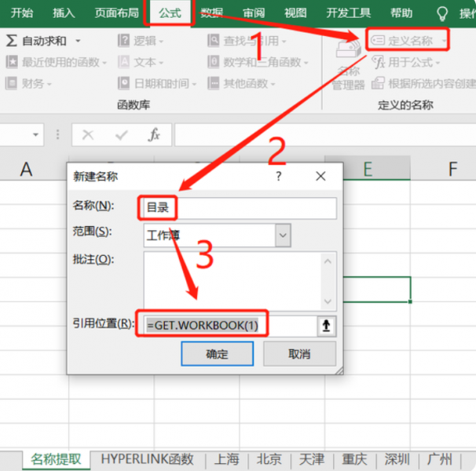The height and width of the screenshot is (471, 476).
Task: Click the Refers to field with GET.WORKBOOK(1)
Action: pyautogui.click(x=230, y=326)
